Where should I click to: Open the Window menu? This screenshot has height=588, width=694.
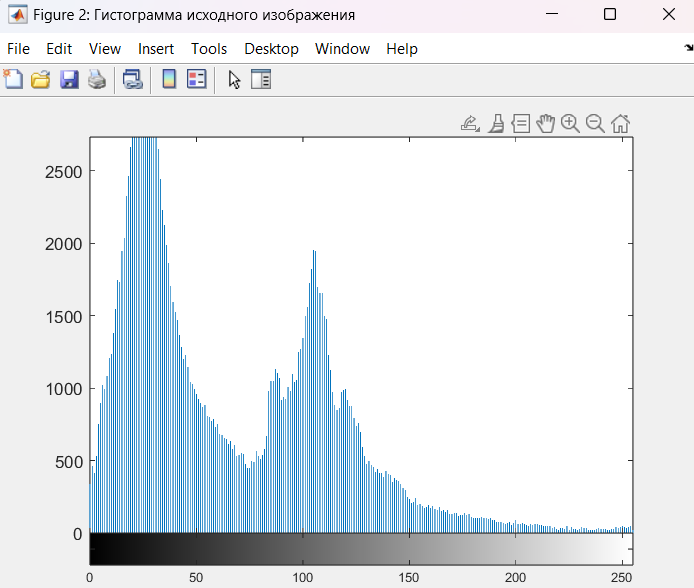pyautogui.click(x=343, y=49)
